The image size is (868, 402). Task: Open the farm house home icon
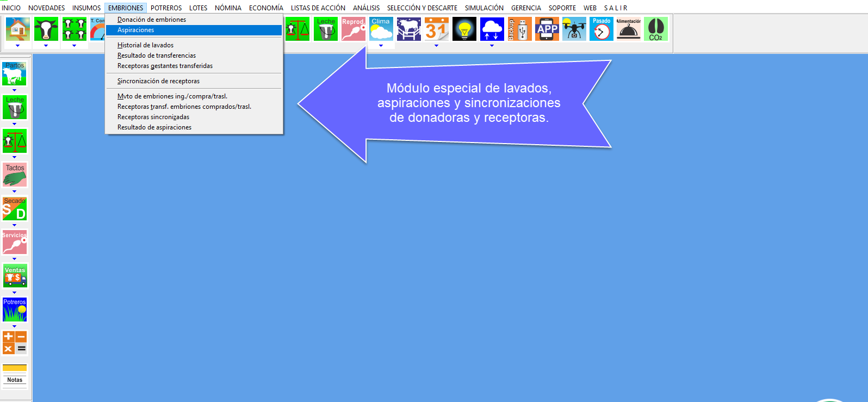tap(18, 29)
